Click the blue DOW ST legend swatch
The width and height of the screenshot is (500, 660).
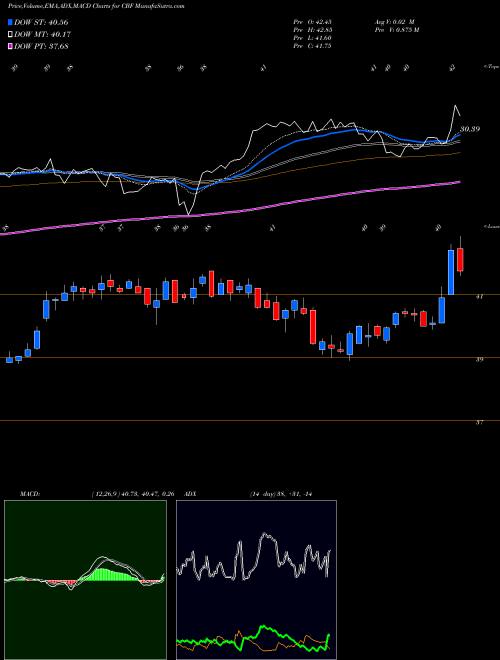click(11, 22)
